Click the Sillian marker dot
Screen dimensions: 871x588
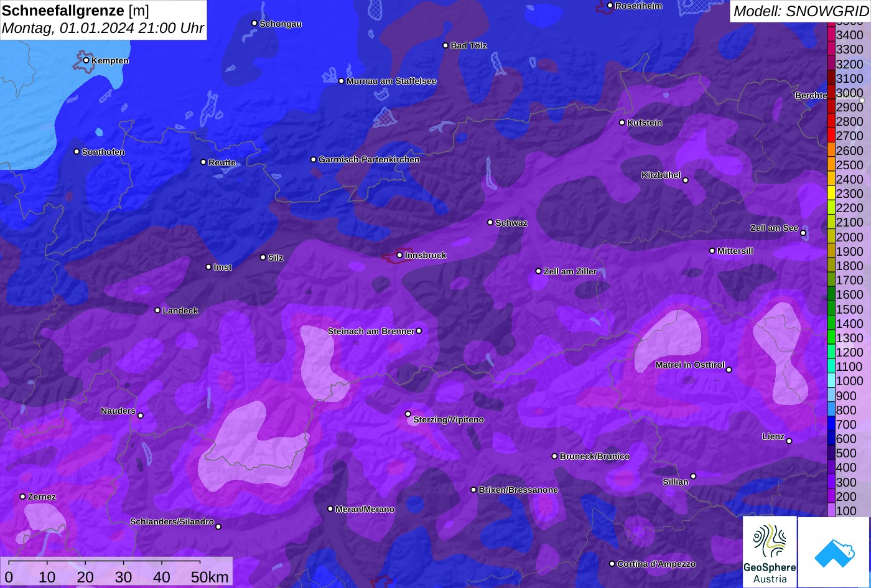click(693, 477)
